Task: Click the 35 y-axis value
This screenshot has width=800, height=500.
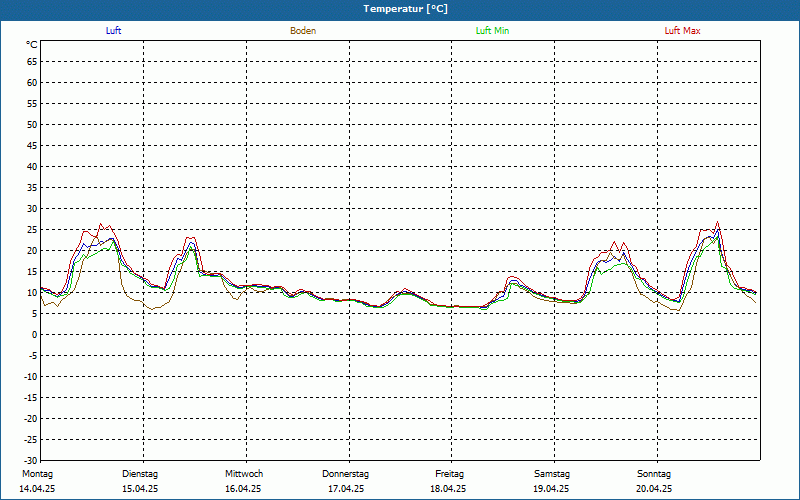Action: pos(32,188)
